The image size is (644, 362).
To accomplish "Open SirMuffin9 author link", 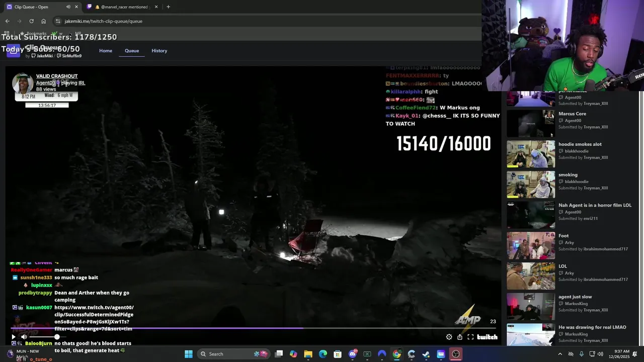I will pyautogui.click(x=70, y=56).
